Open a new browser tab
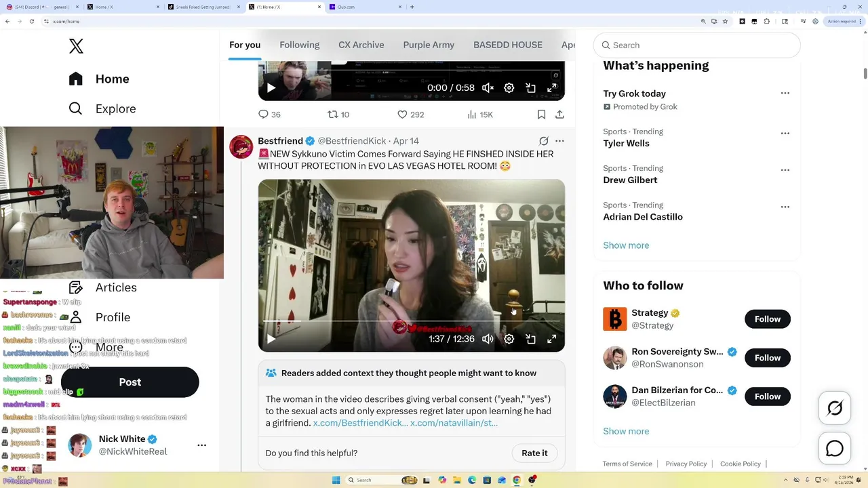 click(x=412, y=7)
